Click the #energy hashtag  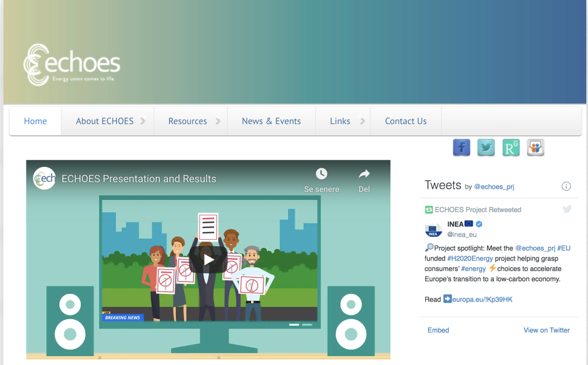pyautogui.click(x=473, y=269)
